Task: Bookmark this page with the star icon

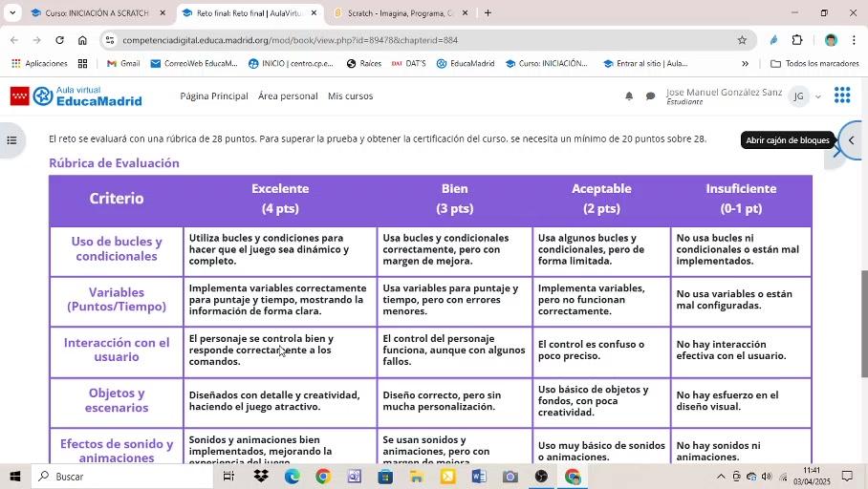Action: click(x=743, y=40)
